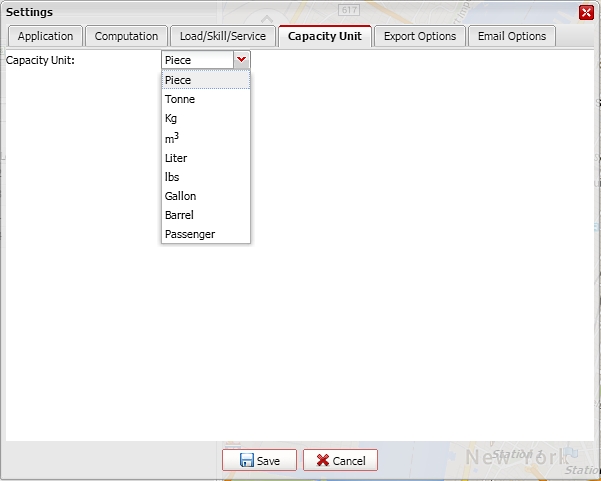
Task: Collapse the Capacity Unit dropdown arrow
Action: 241,60
